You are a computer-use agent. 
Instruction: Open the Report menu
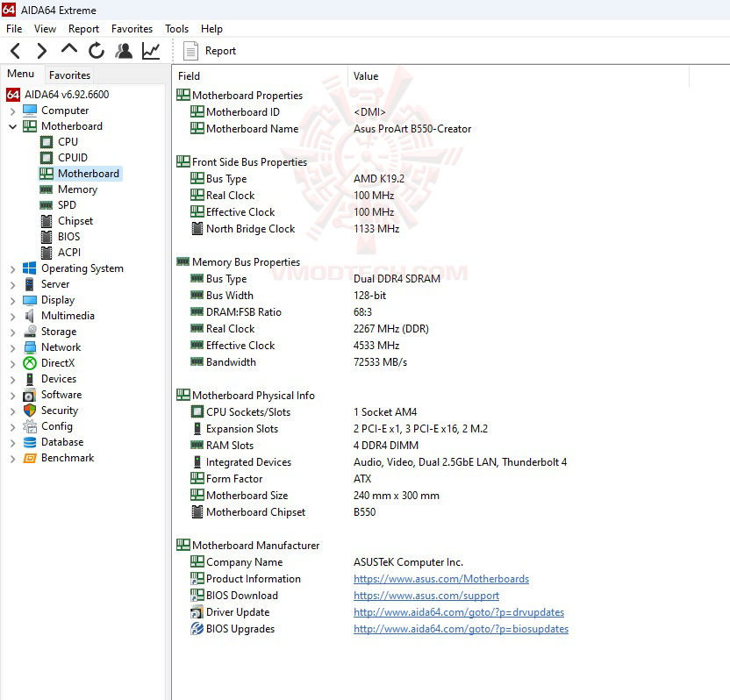83,29
